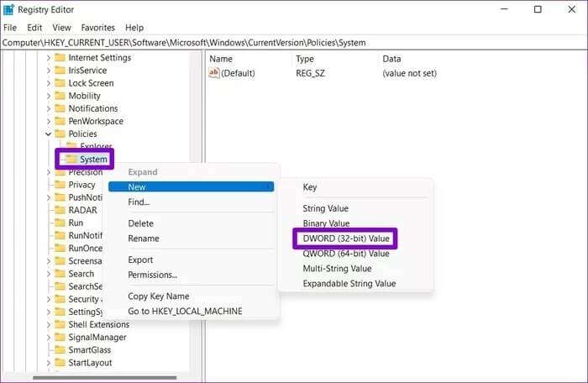Select the System folder icon in the tree
The width and height of the screenshot is (588, 383).
71,159
